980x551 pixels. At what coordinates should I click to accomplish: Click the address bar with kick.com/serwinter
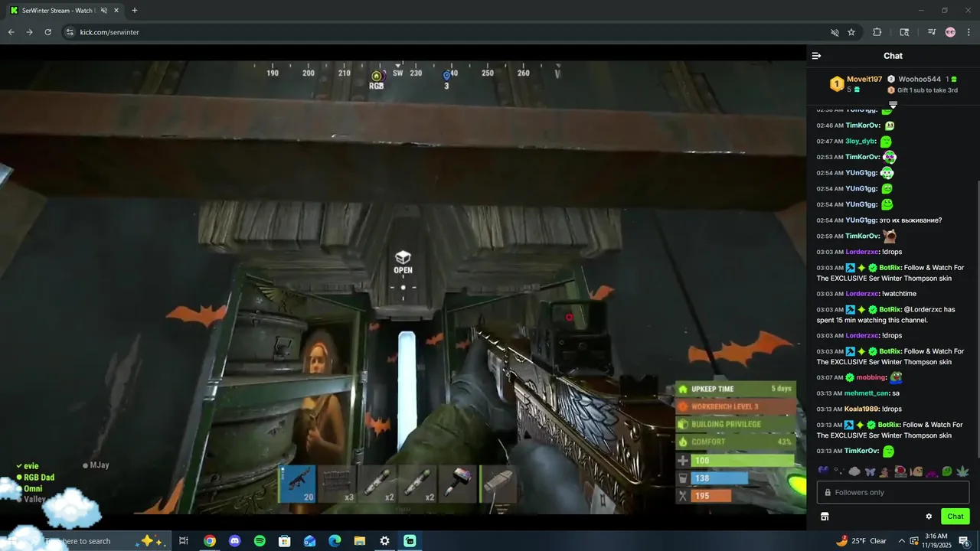pos(452,32)
